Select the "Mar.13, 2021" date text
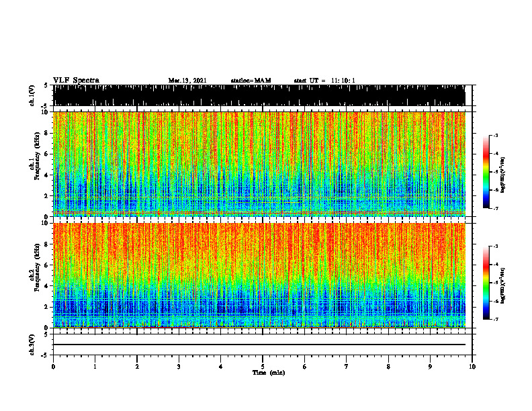This screenshot has height=411, width=532. [x=187, y=81]
